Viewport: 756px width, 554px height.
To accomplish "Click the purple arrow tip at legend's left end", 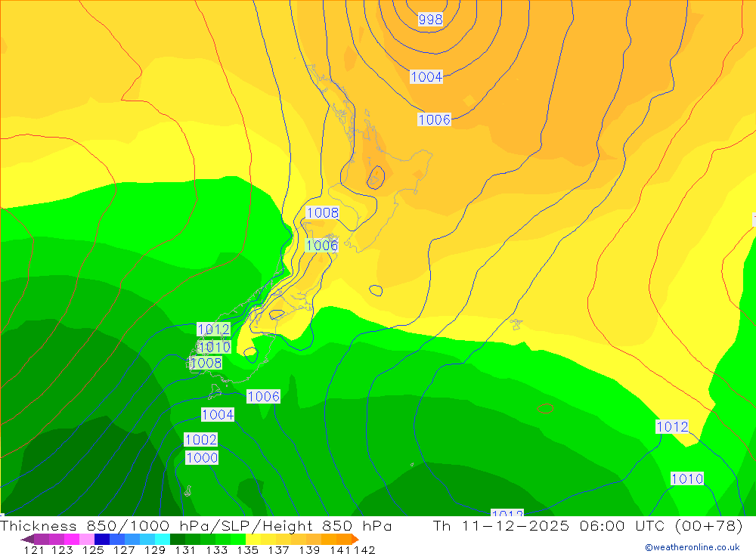I will pos(27,539).
